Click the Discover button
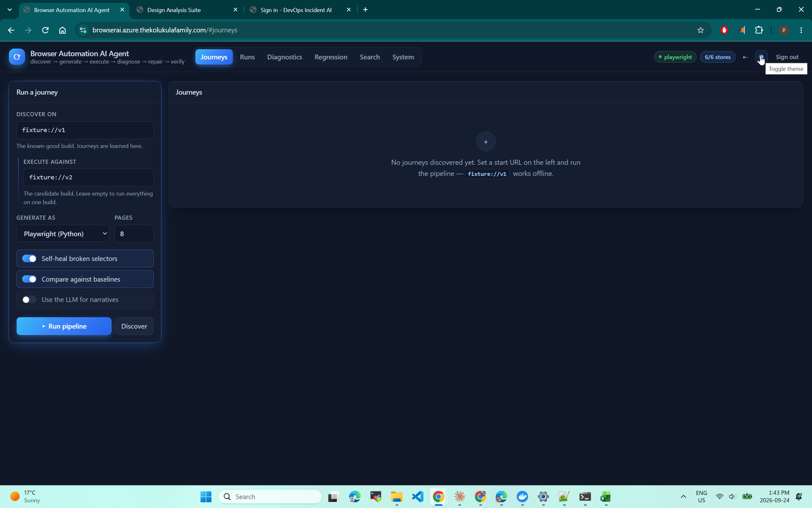 (x=134, y=326)
